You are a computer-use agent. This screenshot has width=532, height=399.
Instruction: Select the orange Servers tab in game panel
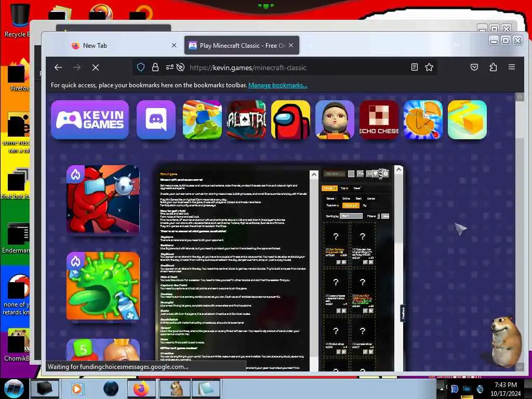click(x=329, y=188)
